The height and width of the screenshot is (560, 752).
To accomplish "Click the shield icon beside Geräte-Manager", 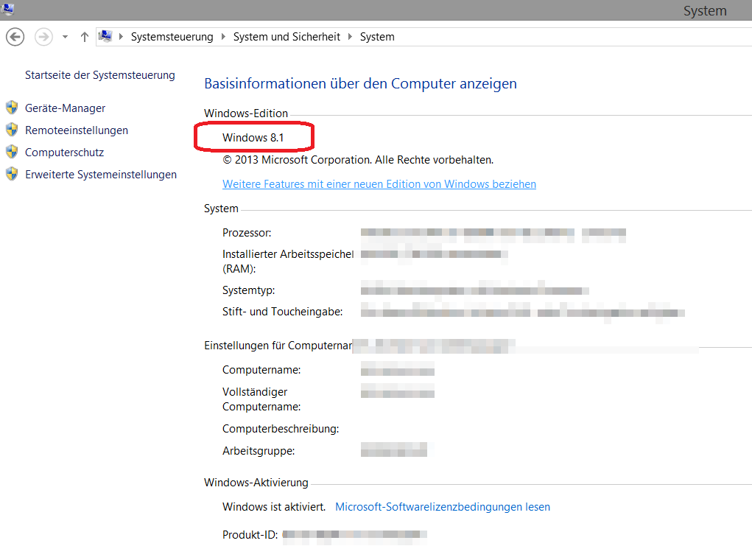I will click(x=12, y=108).
